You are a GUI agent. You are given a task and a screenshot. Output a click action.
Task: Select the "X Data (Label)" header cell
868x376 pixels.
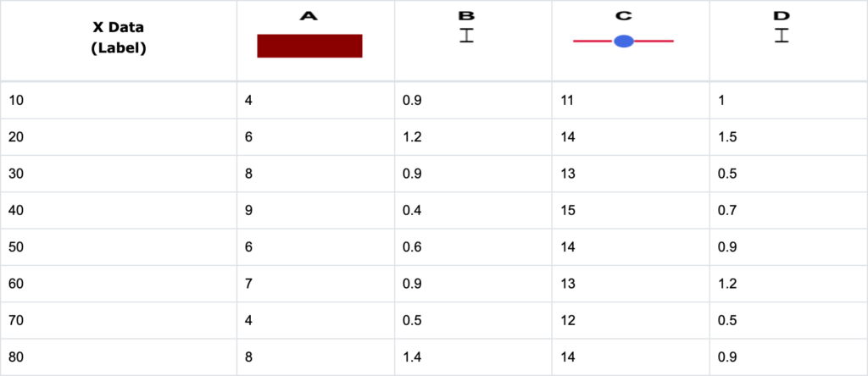(119, 38)
